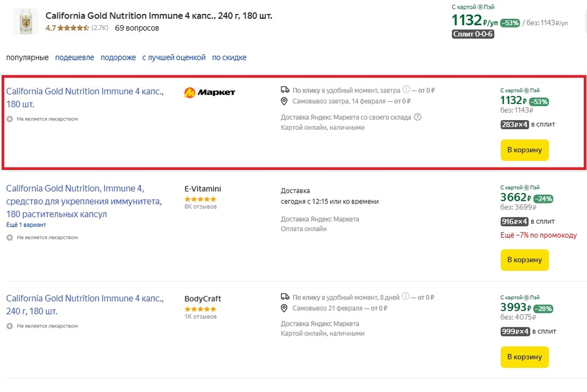The image size is (587, 392).
Task: Click the product rating stars in the header
Action: tap(73, 27)
